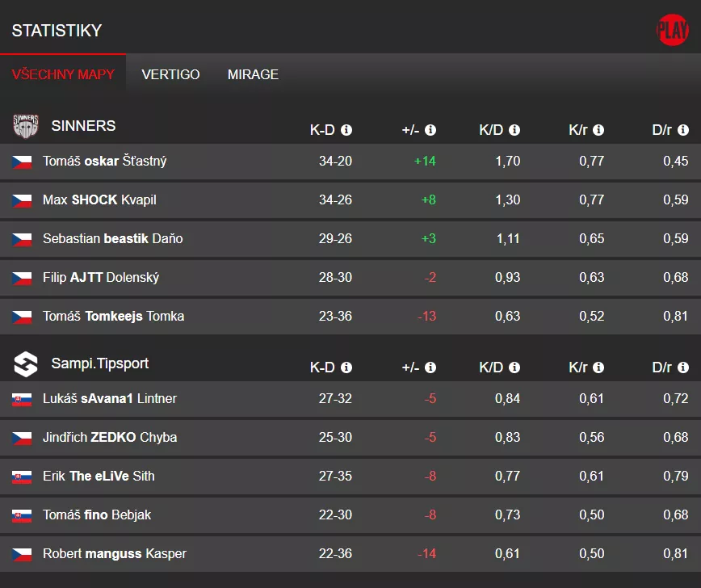
Task: Select the VŠECHNY MAPY tab
Action: [64, 74]
